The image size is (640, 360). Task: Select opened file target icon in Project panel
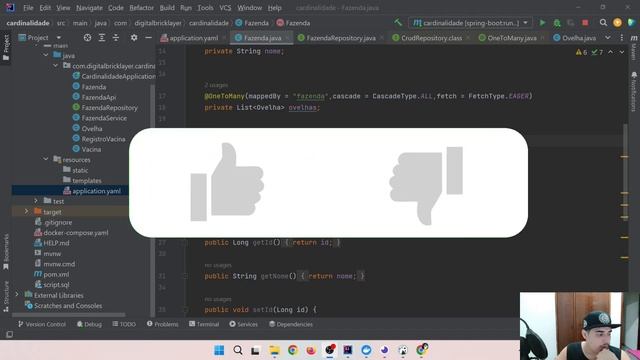(87, 38)
